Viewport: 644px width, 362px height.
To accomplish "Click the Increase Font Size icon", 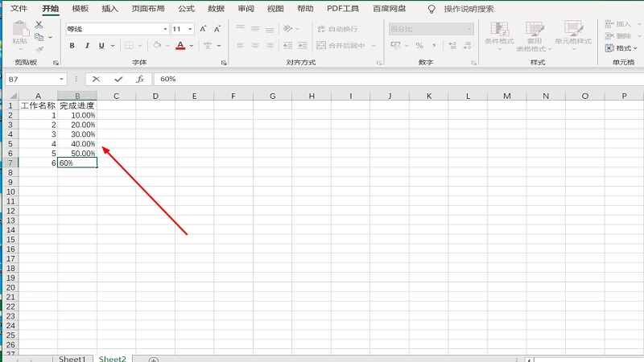I will pyautogui.click(x=203, y=29).
